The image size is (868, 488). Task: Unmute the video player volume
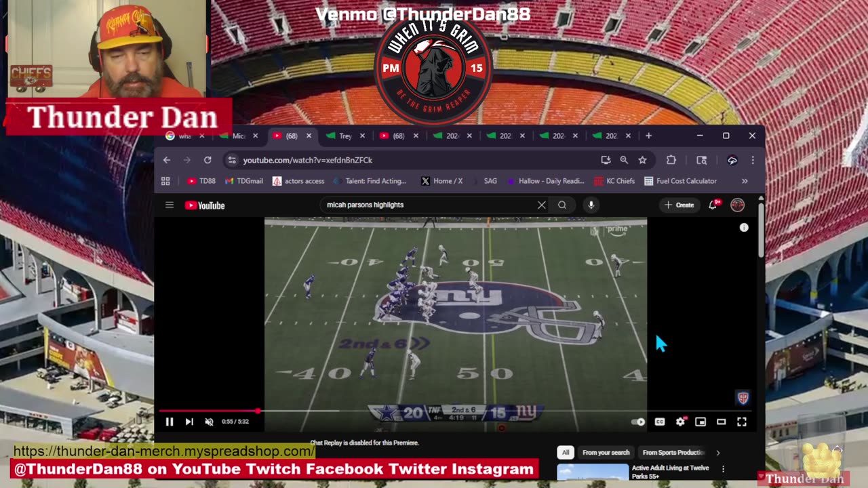(209, 422)
